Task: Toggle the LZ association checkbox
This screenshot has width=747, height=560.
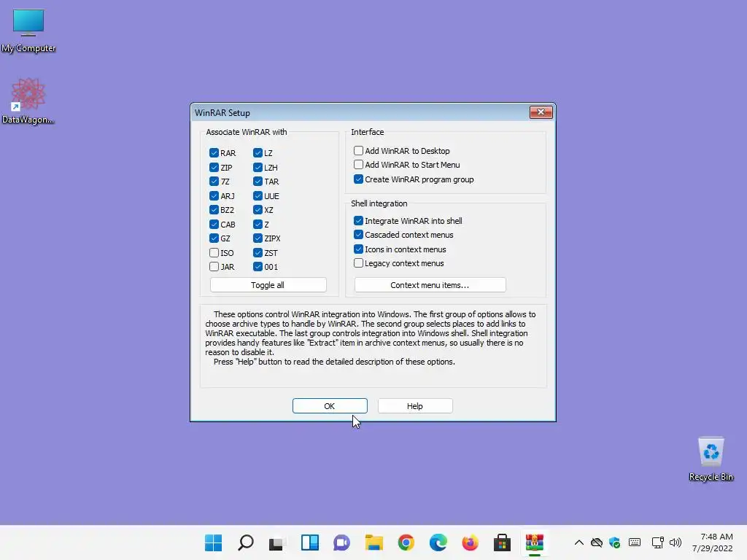Action: pos(258,153)
